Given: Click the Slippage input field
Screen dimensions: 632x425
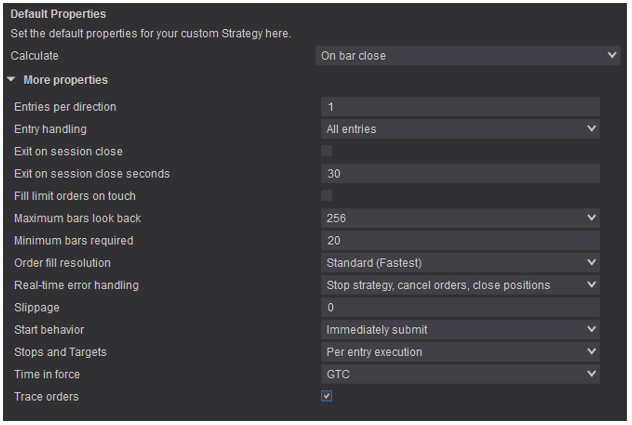Looking at the screenshot, I should 461,308.
